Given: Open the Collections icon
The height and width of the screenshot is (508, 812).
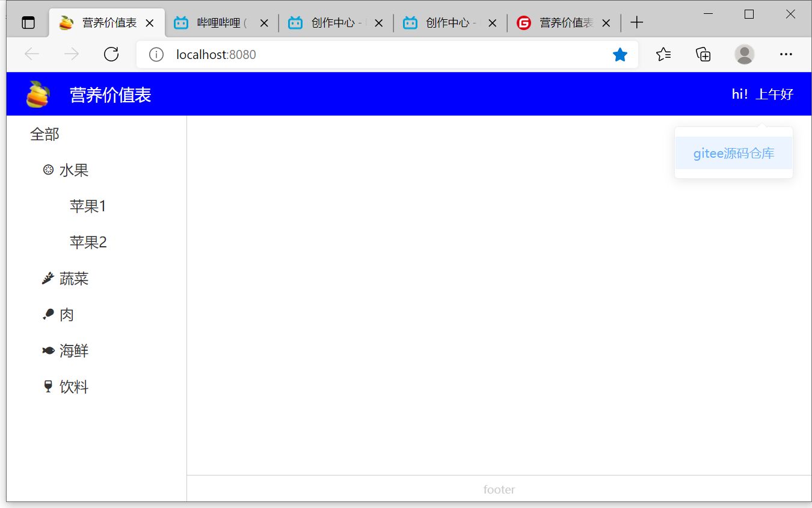Looking at the screenshot, I should [x=703, y=55].
